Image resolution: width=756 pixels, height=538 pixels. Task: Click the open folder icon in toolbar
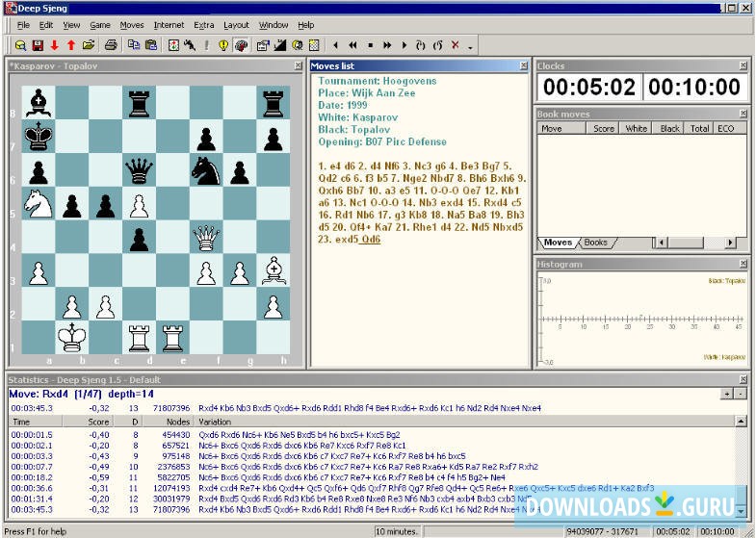pyautogui.click(x=89, y=44)
